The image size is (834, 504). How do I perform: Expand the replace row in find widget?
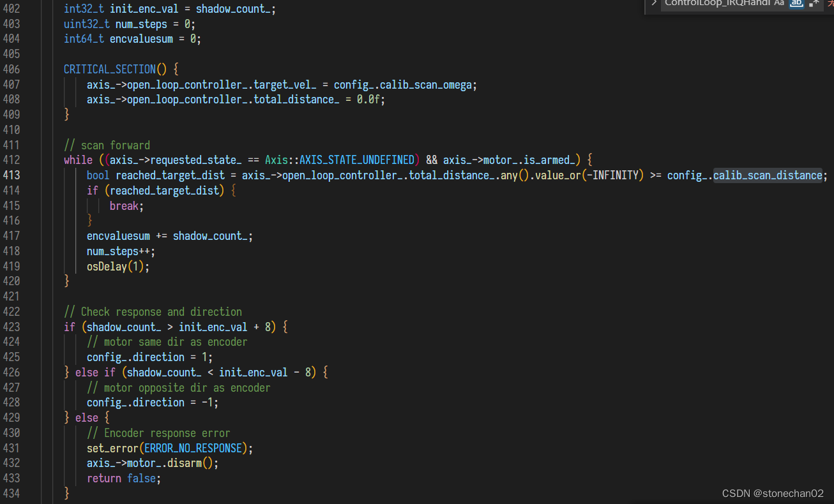click(x=653, y=3)
